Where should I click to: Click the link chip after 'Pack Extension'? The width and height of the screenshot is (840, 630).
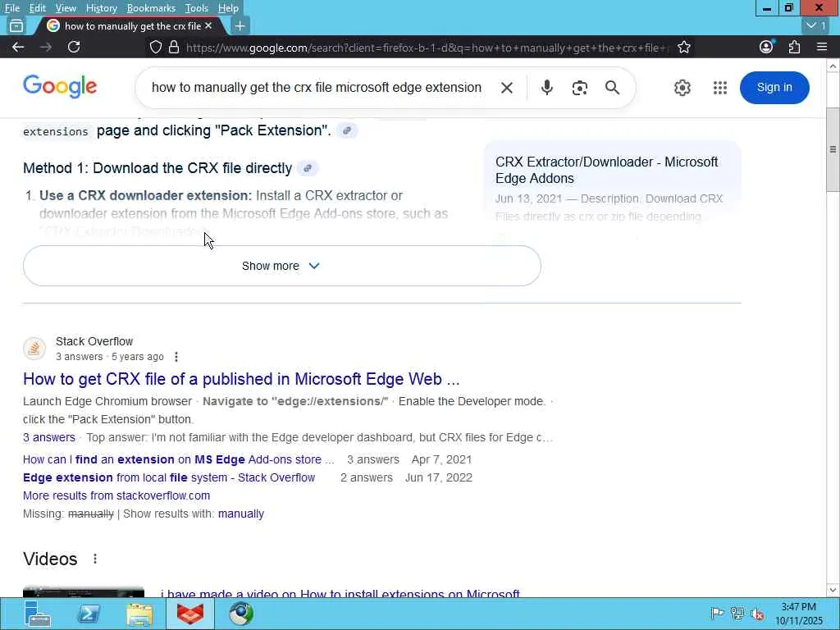click(x=347, y=130)
